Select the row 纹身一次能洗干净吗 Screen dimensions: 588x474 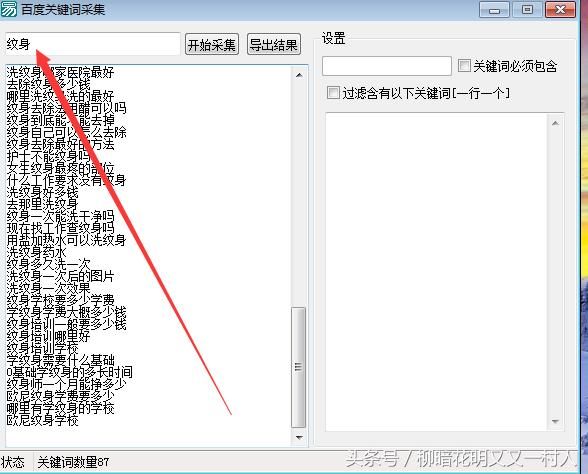[60, 216]
